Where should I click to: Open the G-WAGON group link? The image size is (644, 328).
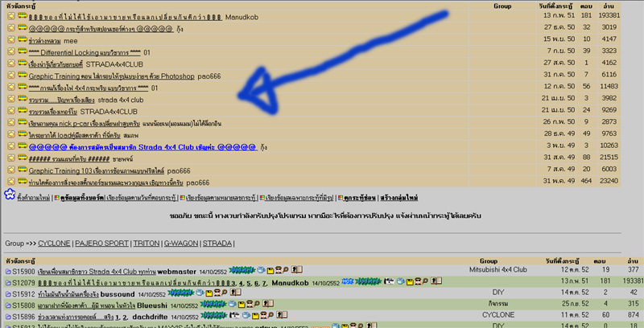(181, 243)
